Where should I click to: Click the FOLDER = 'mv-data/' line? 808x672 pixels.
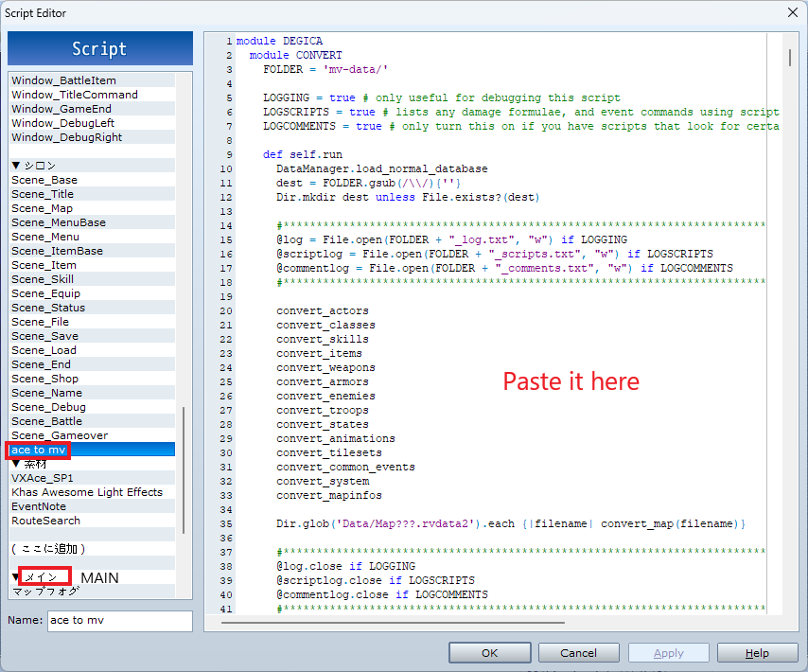[325, 70]
